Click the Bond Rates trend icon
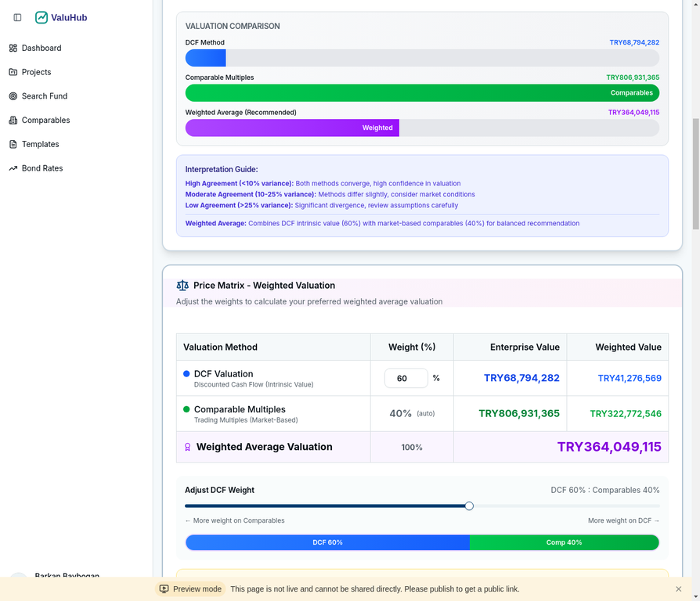The image size is (700, 601). coord(13,168)
